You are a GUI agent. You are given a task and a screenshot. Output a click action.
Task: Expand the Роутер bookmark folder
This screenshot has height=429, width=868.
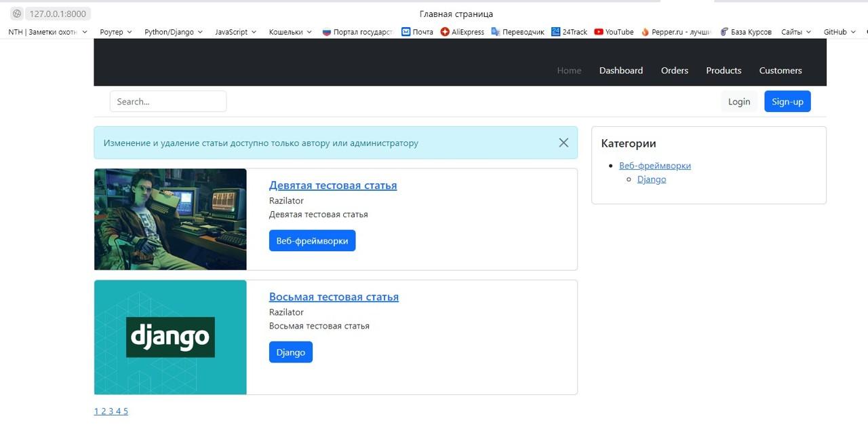tap(116, 32)
